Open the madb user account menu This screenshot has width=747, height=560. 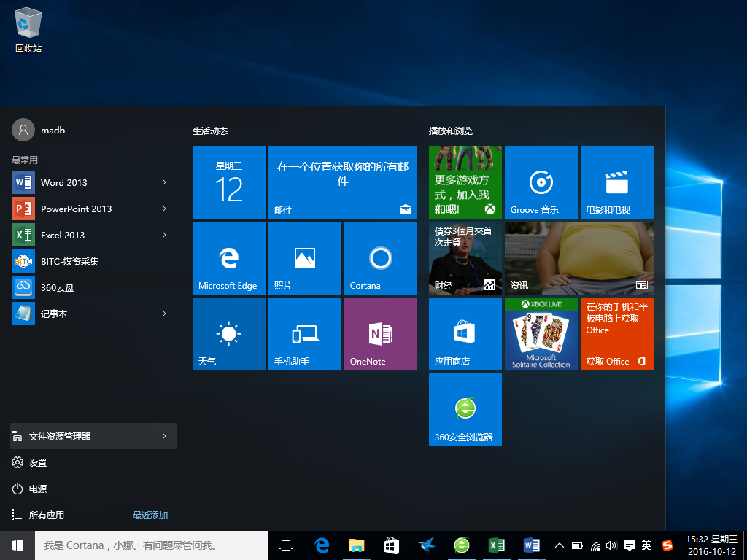[x=39, y=130]
